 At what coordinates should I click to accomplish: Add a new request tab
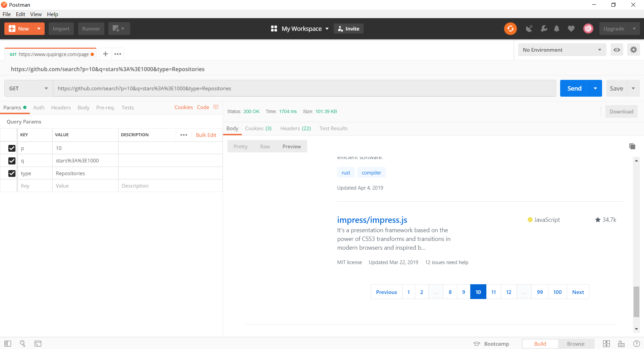(x=105, y=54)
